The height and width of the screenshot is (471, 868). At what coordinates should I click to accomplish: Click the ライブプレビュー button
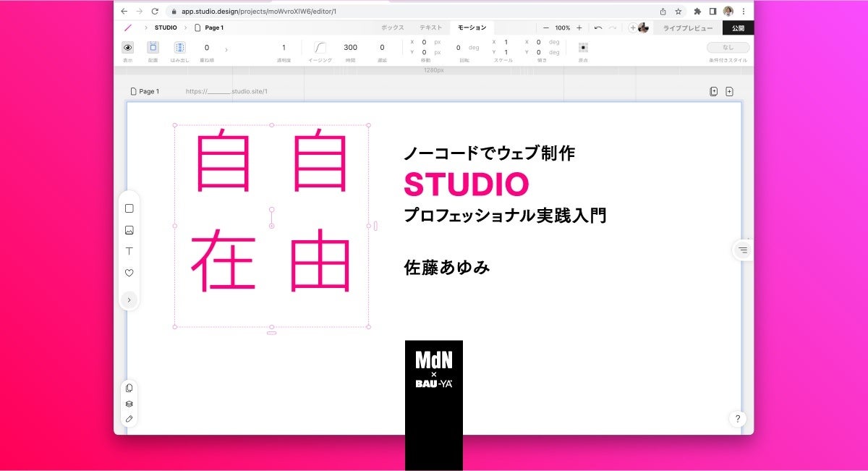point(688,28)
